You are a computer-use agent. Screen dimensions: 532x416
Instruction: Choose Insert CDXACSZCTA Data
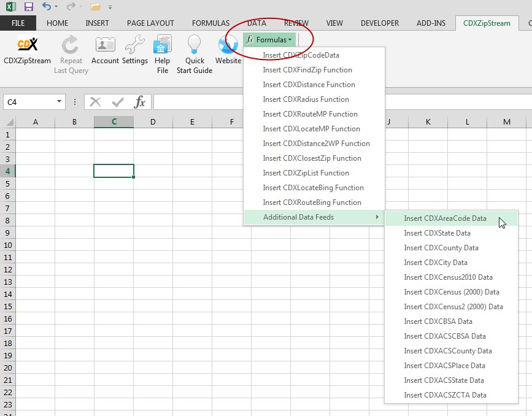pyautogui.click(x=451, y=395)
